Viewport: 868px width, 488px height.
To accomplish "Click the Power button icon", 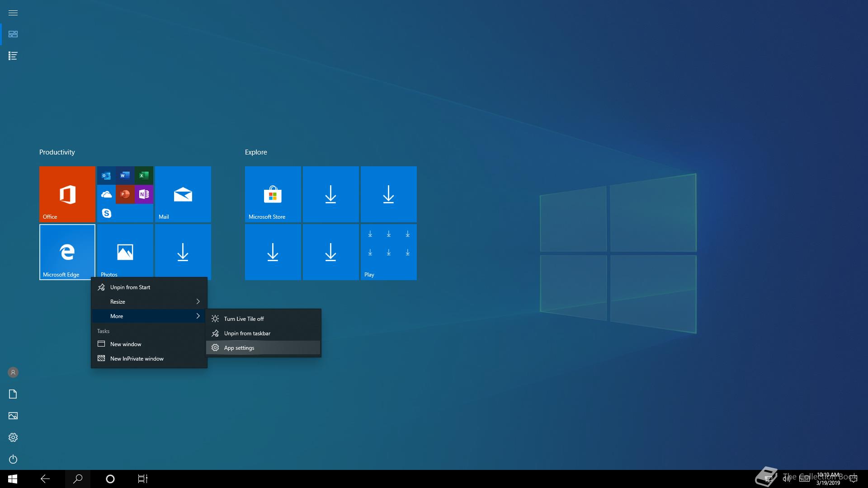I will pos(13,459).
